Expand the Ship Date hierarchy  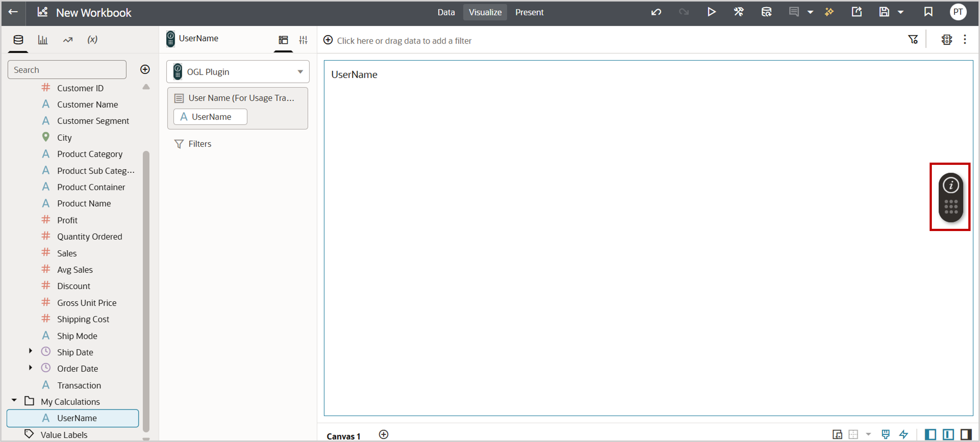click(x=31, y=351)
